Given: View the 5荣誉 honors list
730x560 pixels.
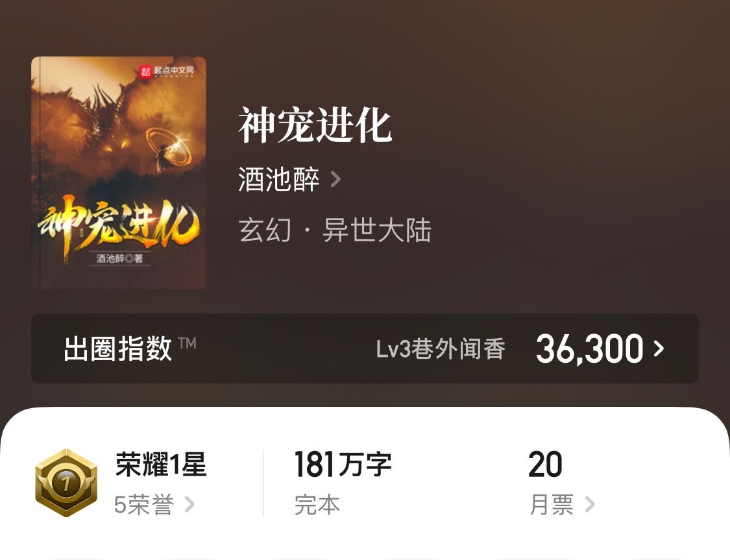Looking at the screenshot, I should pos(144,504).
